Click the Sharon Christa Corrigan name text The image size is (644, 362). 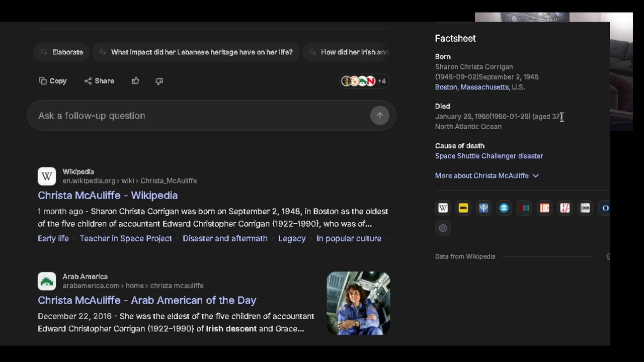[474, 67]
